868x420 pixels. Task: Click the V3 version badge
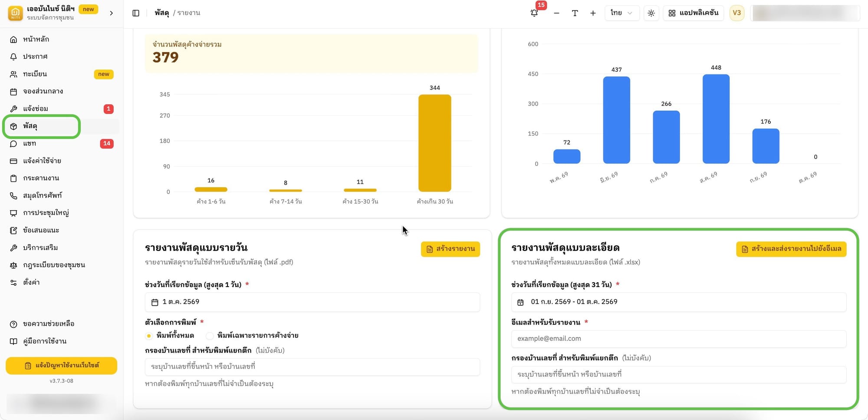(x=736, y=13)
